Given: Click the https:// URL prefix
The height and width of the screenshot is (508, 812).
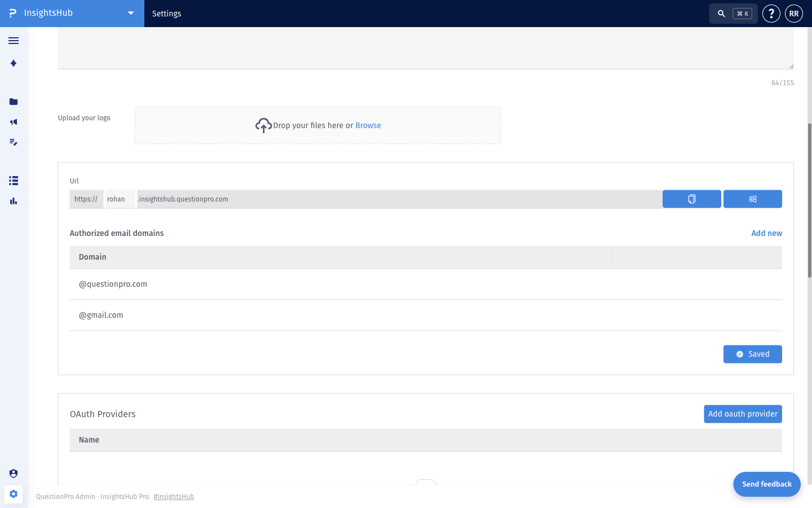Looking at the screenshot, I should tap(86, 199).
